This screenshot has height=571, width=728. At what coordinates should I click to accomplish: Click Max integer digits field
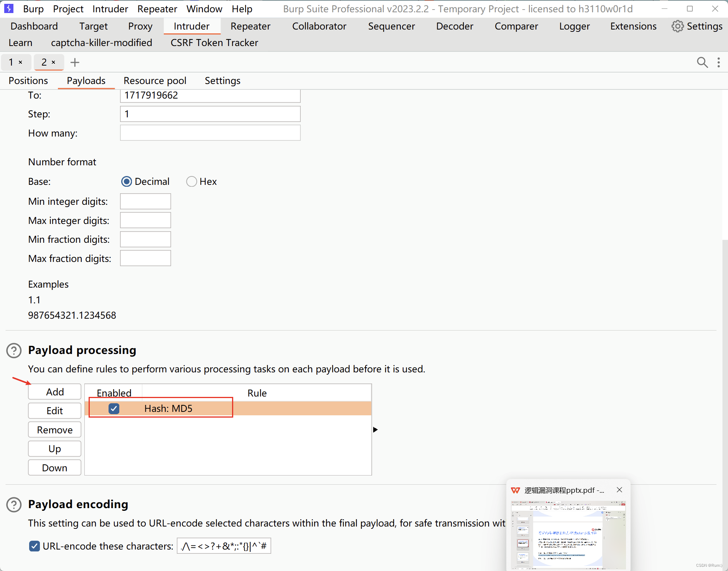(145, 221)
